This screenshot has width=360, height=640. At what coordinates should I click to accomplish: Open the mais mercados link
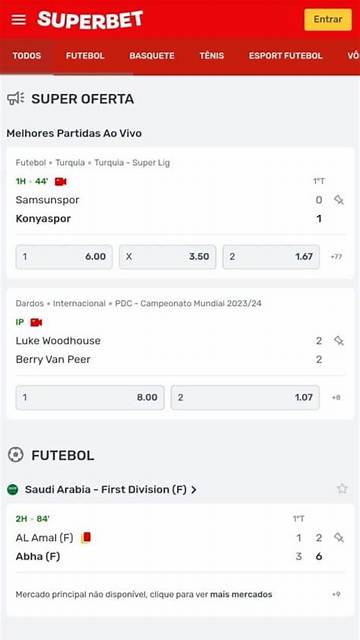click(x=241, y=594)
